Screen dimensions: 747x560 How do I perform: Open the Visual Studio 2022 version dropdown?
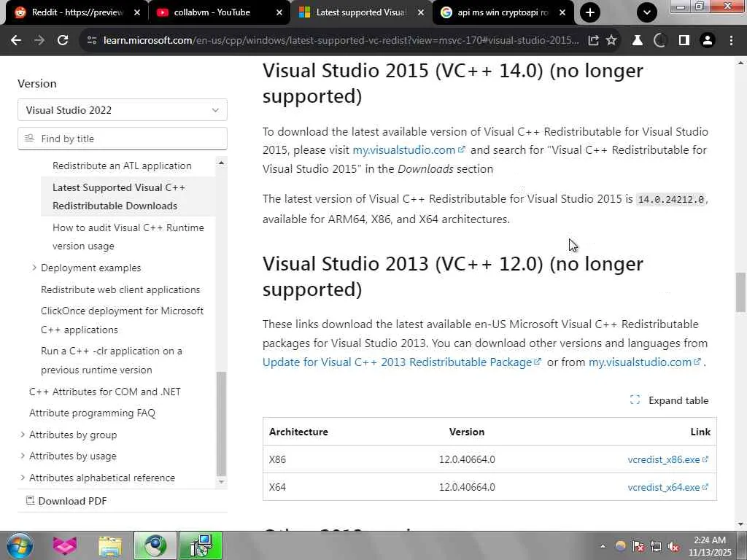point(123,110)
